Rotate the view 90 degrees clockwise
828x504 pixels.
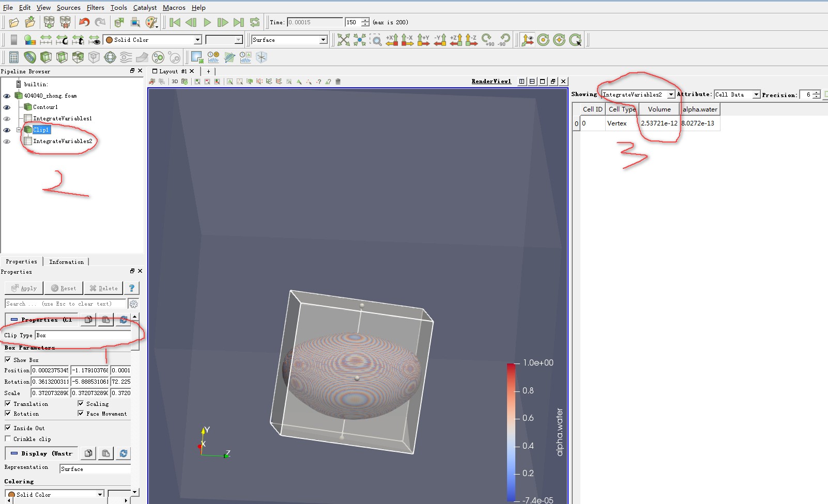[487, 40]
